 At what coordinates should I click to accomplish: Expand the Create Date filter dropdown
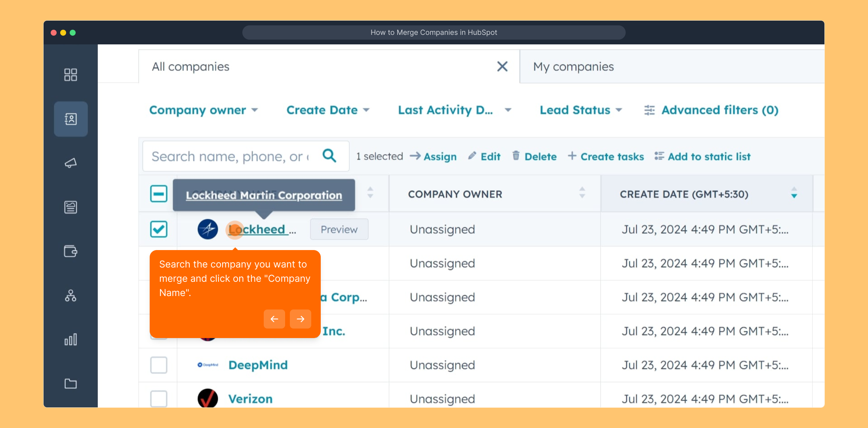(x=328, y=110)
